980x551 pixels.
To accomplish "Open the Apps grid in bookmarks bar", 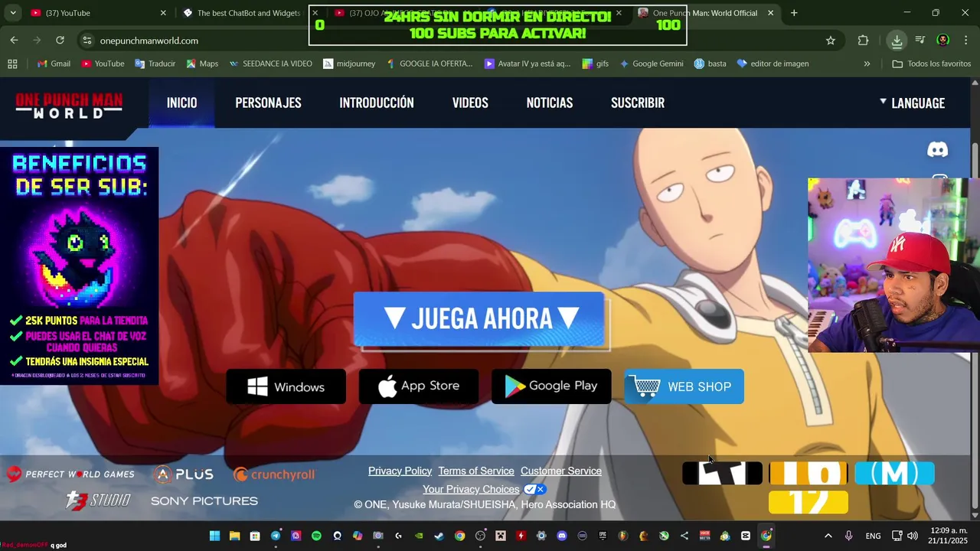I will click(x=12, y=64).
